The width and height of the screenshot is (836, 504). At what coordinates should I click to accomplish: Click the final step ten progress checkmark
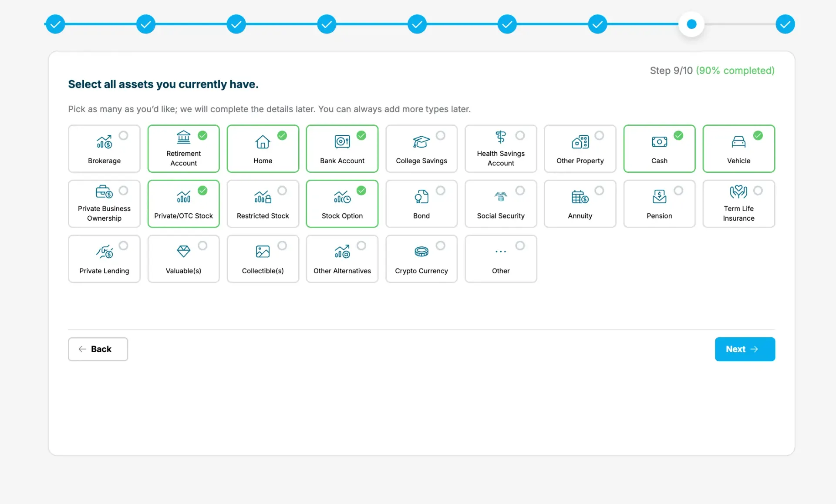[785, 24]
